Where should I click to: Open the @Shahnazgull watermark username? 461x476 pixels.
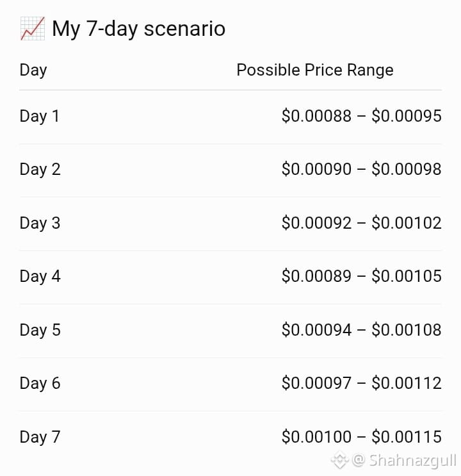pos(404,461)
